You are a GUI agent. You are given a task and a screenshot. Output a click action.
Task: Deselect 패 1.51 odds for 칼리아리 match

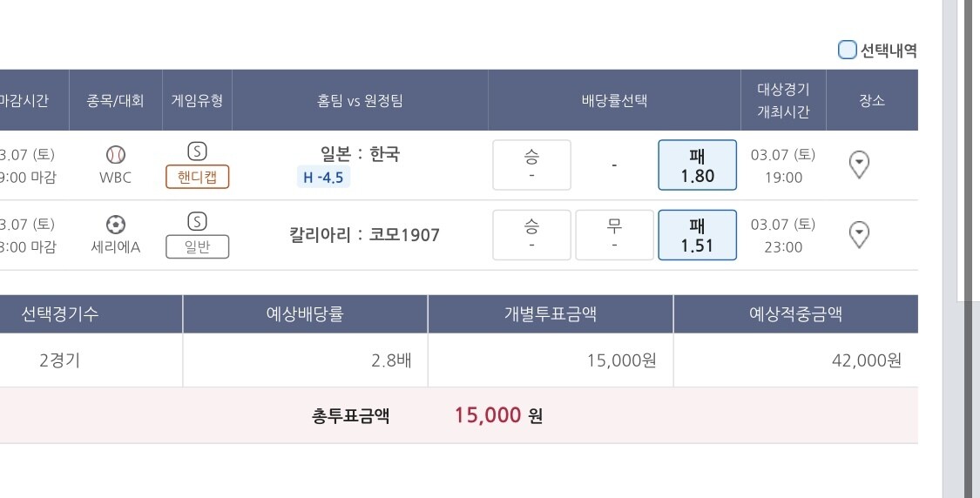tap(697, 235)
